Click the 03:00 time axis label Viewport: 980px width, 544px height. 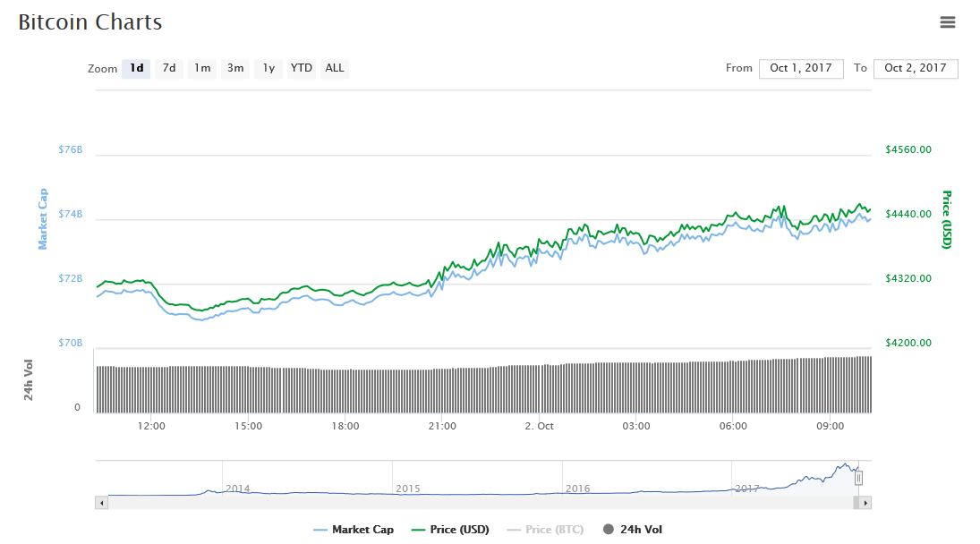tap(635, 426)
